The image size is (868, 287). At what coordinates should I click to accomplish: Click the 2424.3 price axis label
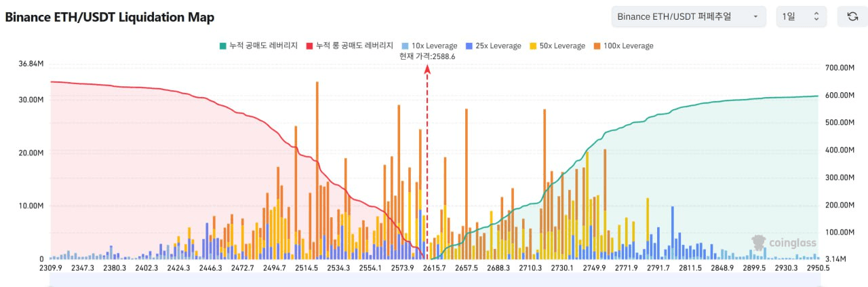tap(178, 269)
